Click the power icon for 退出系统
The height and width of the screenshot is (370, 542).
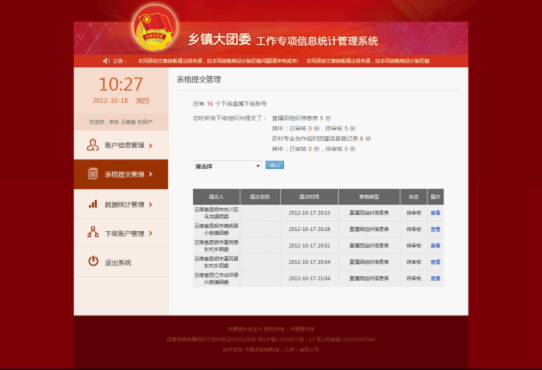93,261
